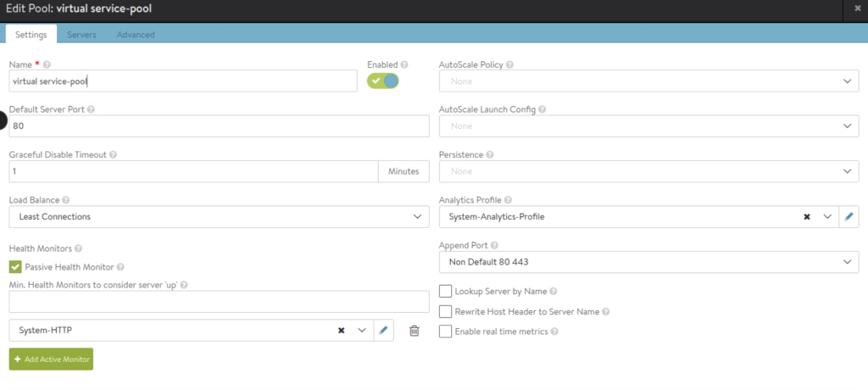Open the Advanced tab
Screen dimensions: 868x390
136,35
